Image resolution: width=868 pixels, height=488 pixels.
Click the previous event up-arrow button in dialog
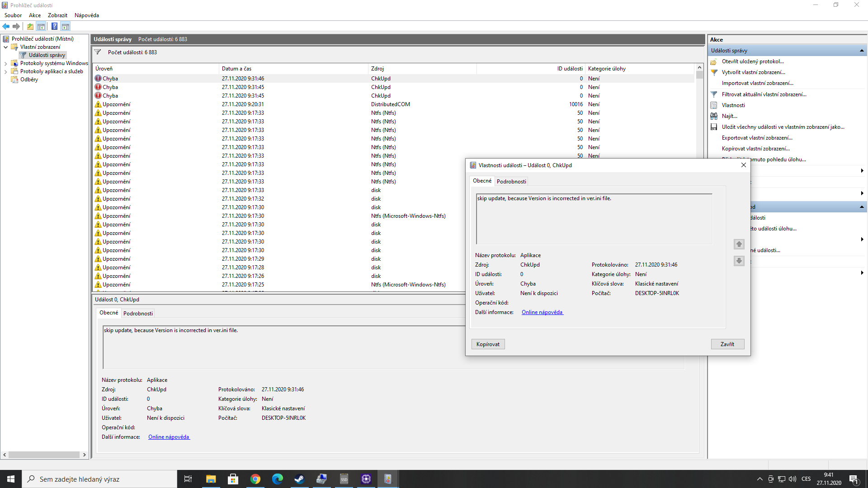point(739,244)
